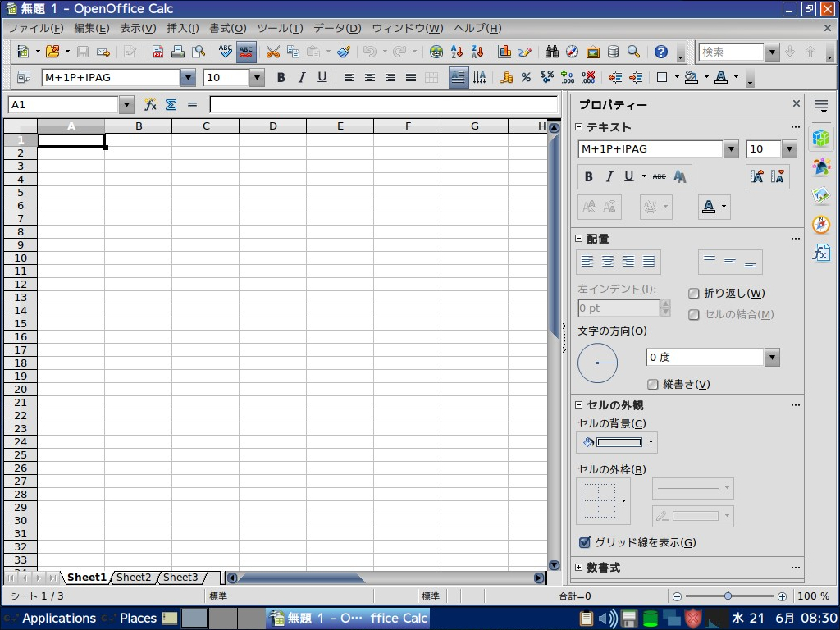Click the 検索 search field
Screen dimensions: 840x630
tap(731, 52)
